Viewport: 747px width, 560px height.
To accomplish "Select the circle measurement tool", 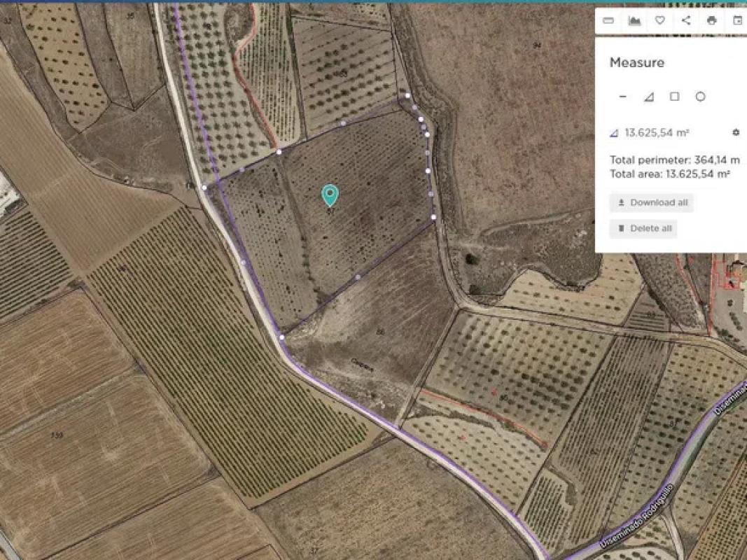I will [700, 97].
